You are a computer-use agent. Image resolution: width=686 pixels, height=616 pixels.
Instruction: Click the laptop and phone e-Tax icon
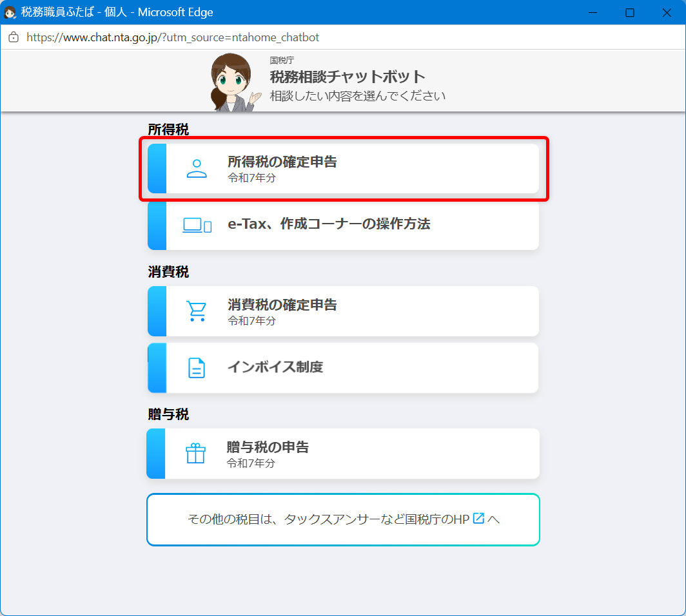197,225
